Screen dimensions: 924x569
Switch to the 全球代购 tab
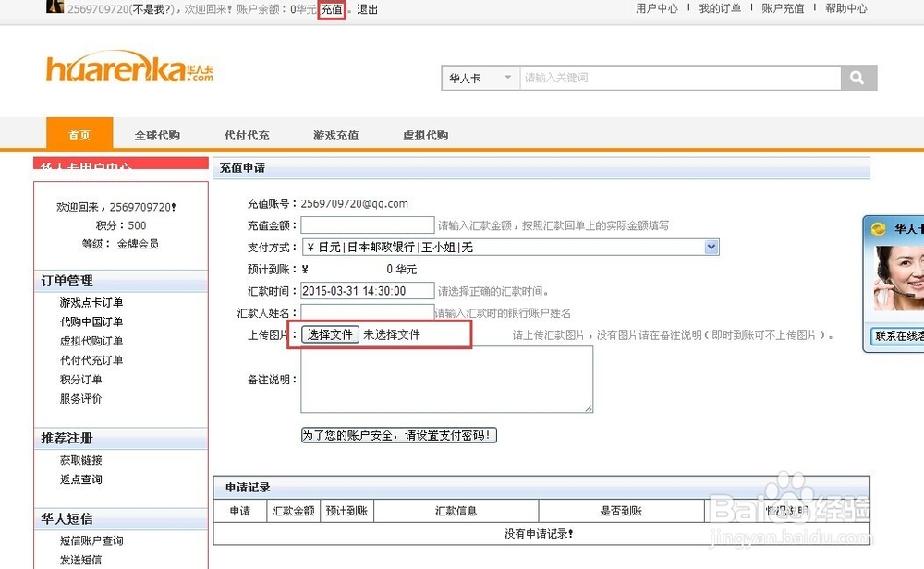click(x=157, y=134)
